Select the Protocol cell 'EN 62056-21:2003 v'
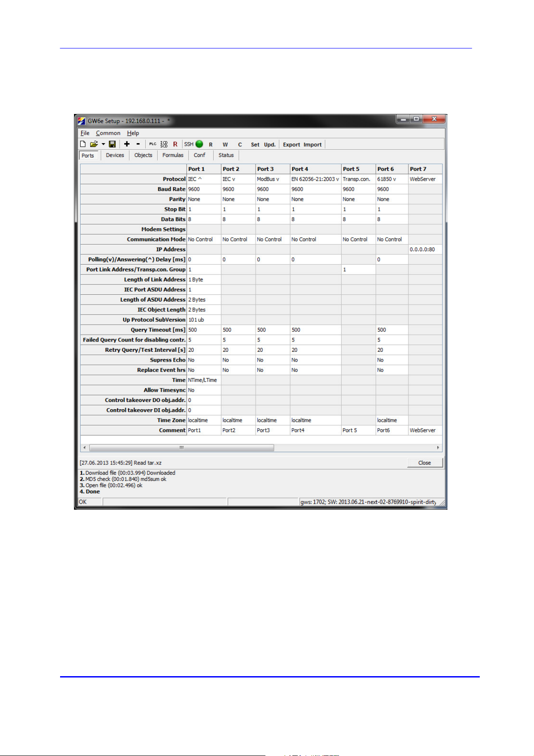 (x=316, y=179)
